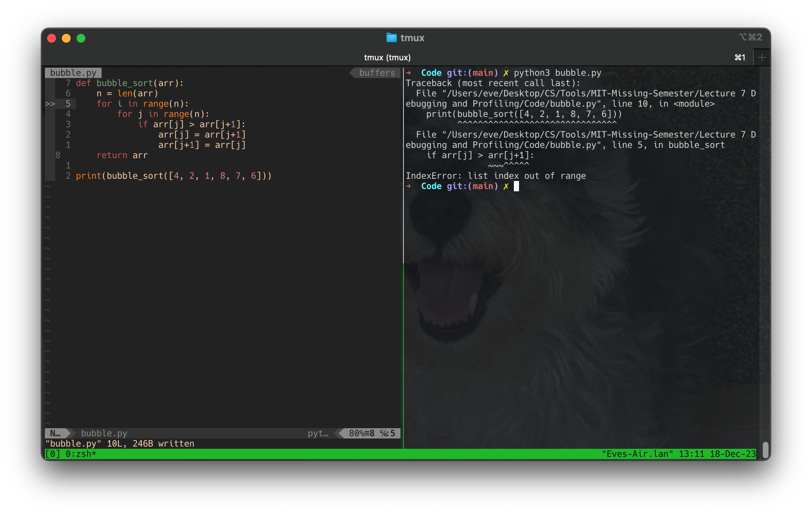Click the breakpoint marker next to line 5
The width and height of the screenshot is (812, 515).
click(x=50, y=104)
